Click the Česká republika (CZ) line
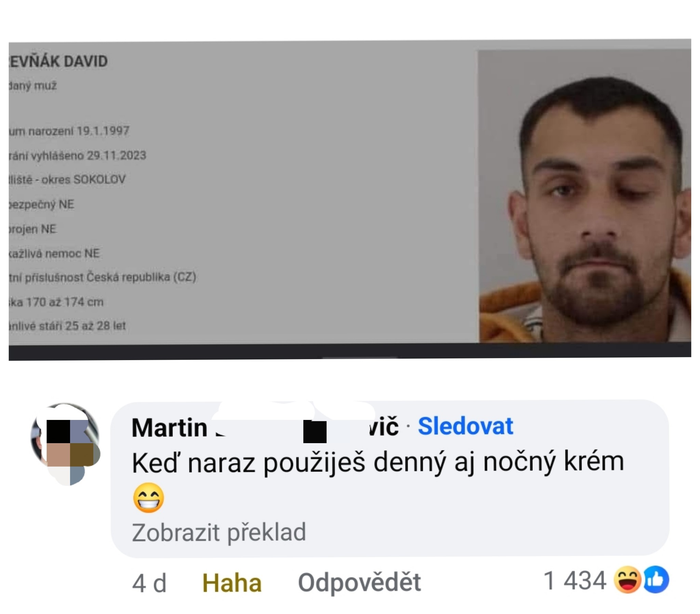The image size is (700, 614). pos(103,277)
